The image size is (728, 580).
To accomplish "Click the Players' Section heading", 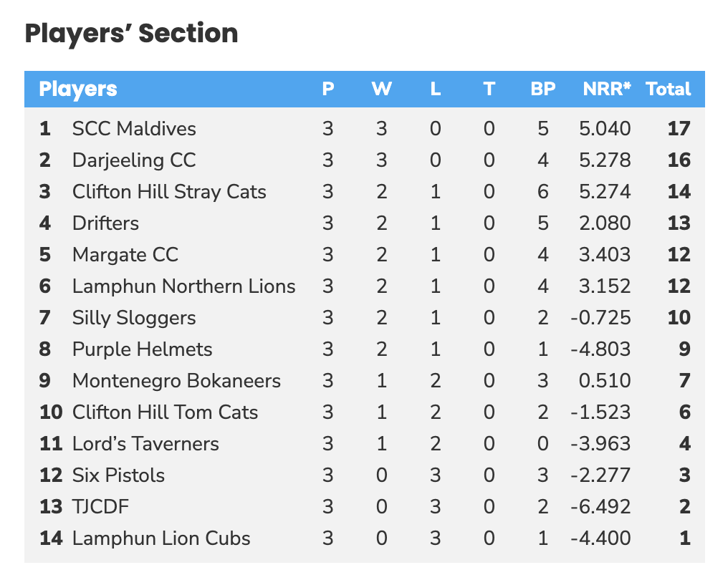I will pos(131,34).
